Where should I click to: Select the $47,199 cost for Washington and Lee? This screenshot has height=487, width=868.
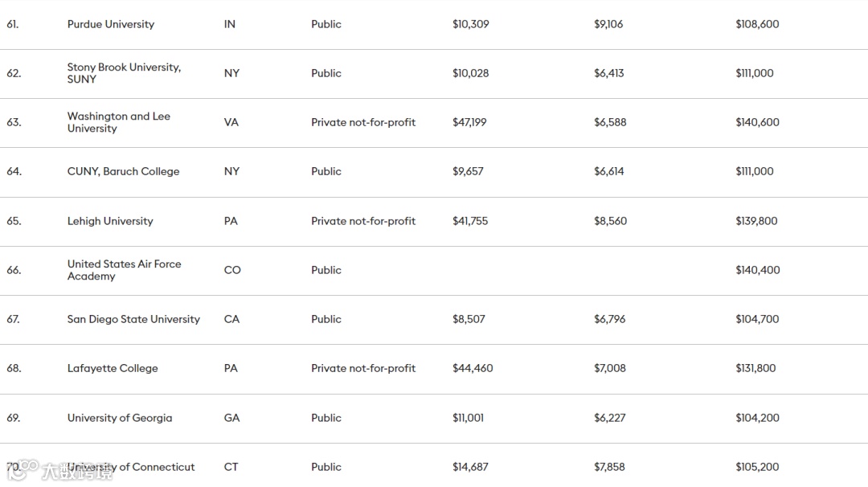point(469,122)
